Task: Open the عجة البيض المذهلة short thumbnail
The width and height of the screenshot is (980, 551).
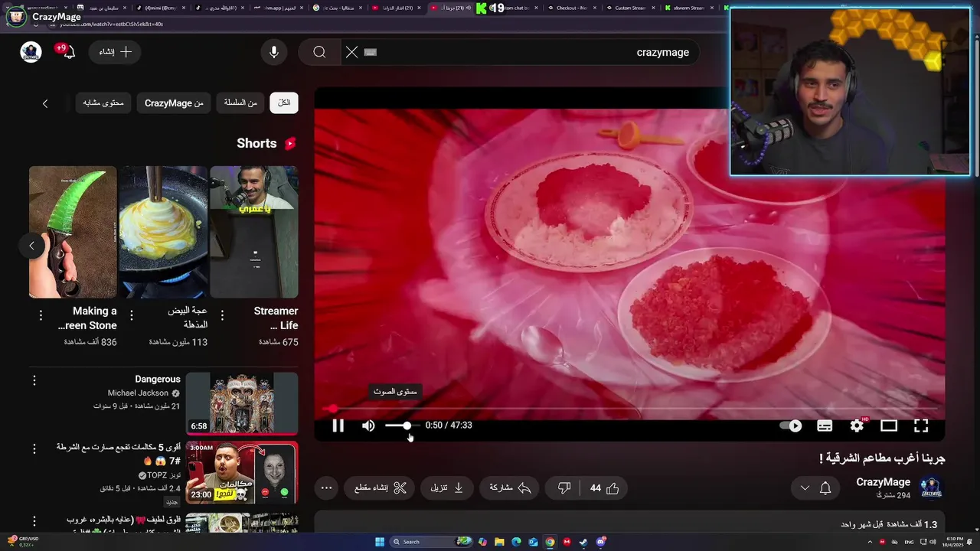Action: click(x=163, y=232)
